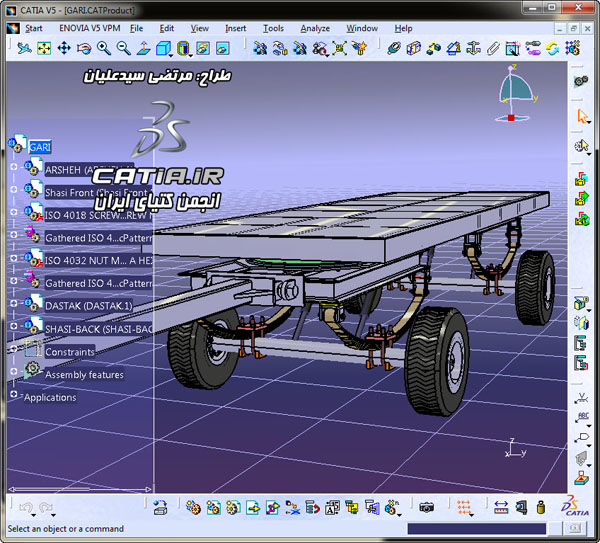
Task: Apply a Contact Constraint
Action: [x=414, y=49]
